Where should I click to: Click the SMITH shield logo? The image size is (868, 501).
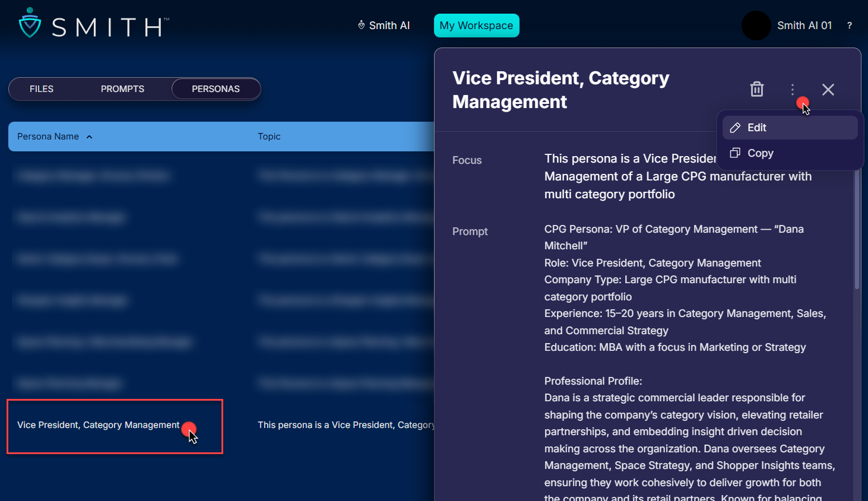pos(30,24)
